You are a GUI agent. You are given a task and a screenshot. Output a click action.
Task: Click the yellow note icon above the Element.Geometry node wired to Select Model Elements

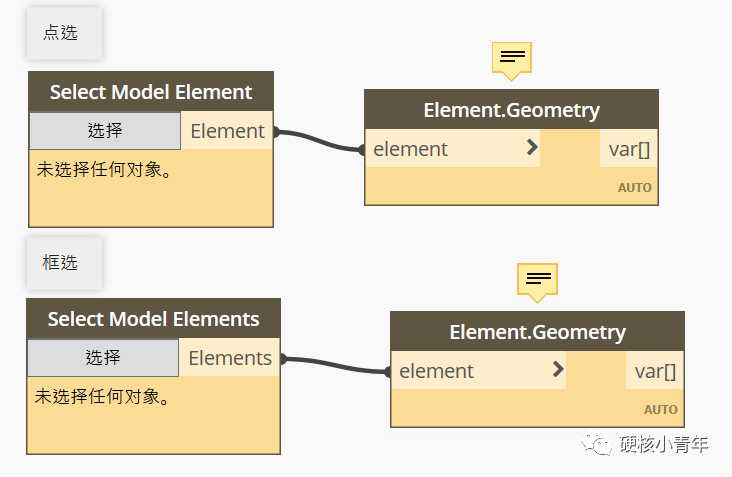tap(537, 280)
